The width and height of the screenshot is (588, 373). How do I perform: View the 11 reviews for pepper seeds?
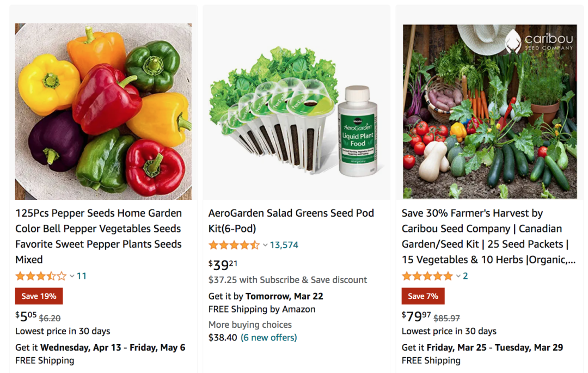pyautogui.click(x=82, y=276)
